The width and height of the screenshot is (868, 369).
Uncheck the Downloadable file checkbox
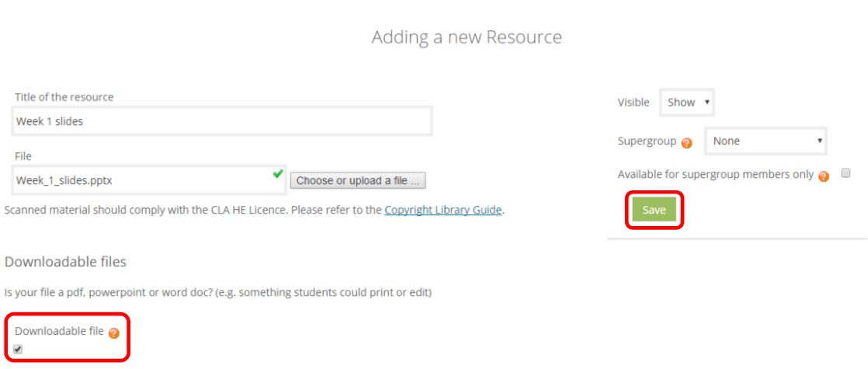pyautogui.click(x=19, y=349)
